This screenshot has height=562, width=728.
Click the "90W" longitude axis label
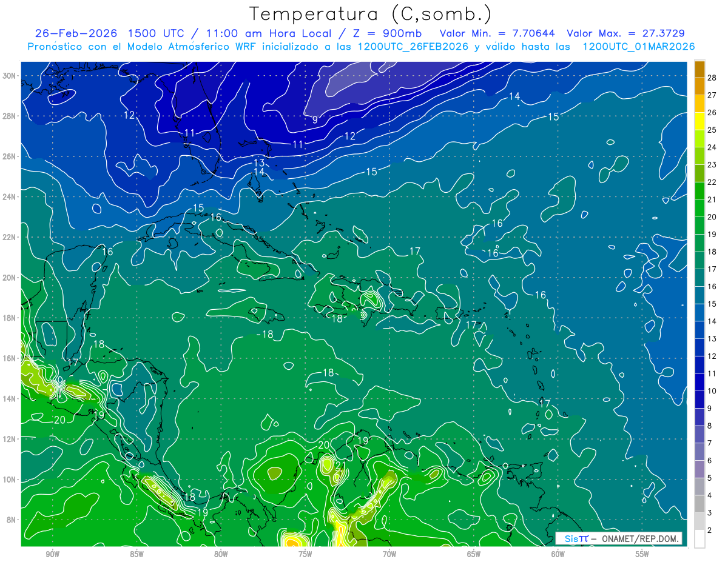click(52, 554)
